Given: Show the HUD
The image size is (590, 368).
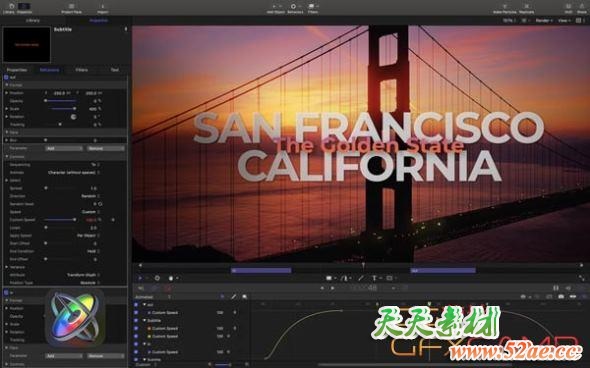Looking at the screenshot, I should coord(568,8).
